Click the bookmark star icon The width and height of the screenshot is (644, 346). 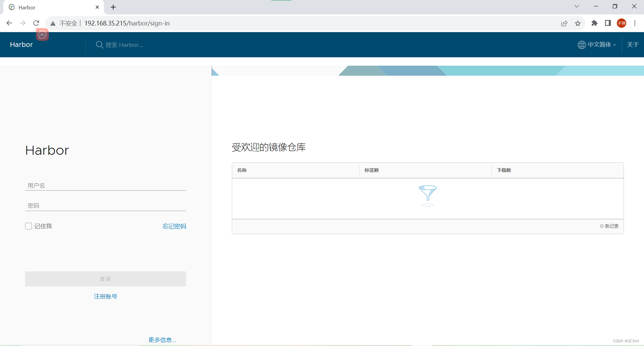578,23
